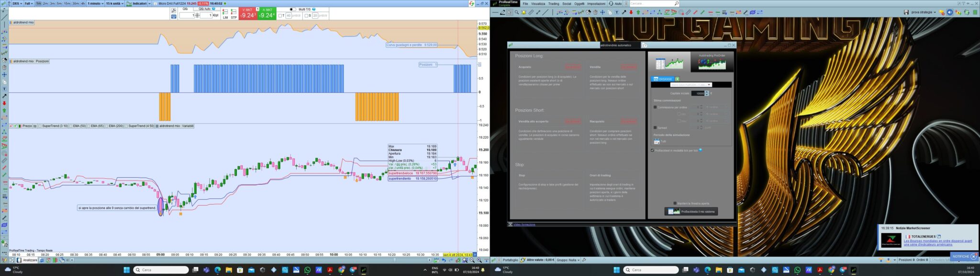Expand arrow next to Indicatori
This screenshot has height=276, width=980.
tap(149, 3)
